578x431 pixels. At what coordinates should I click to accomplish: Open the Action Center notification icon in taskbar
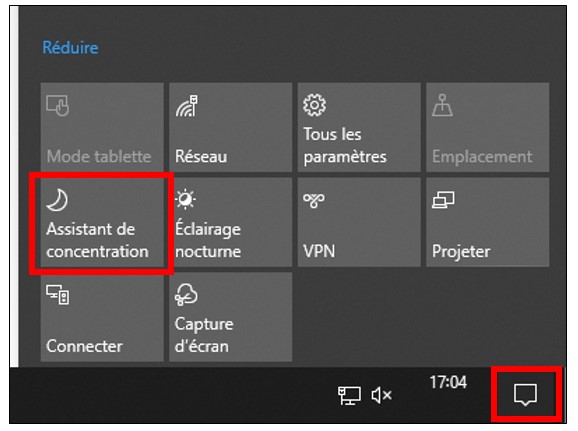point(525,395)
